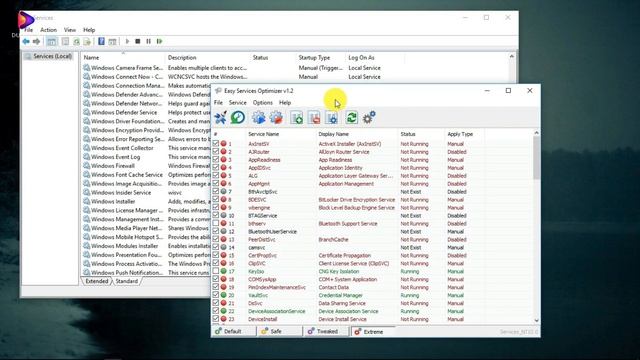Click the green refresh list icon
The height and width of the screenshot is (360, 640).
click(351, 118)
